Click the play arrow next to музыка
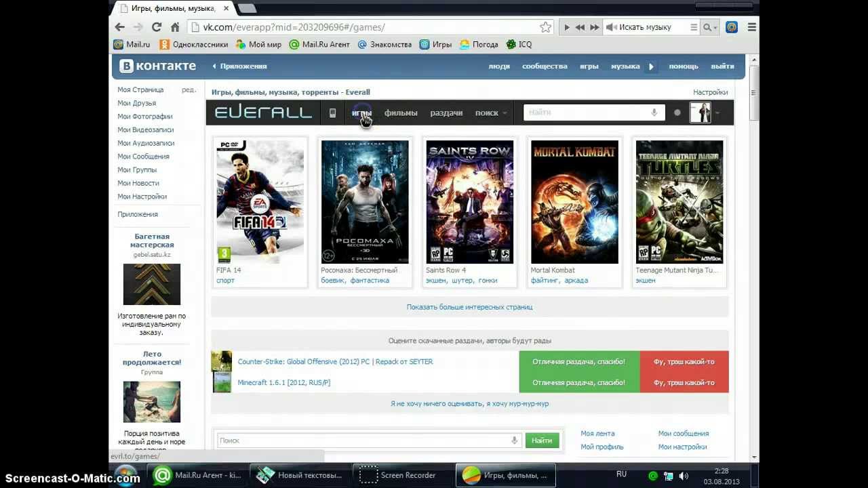 coord(651,66)
